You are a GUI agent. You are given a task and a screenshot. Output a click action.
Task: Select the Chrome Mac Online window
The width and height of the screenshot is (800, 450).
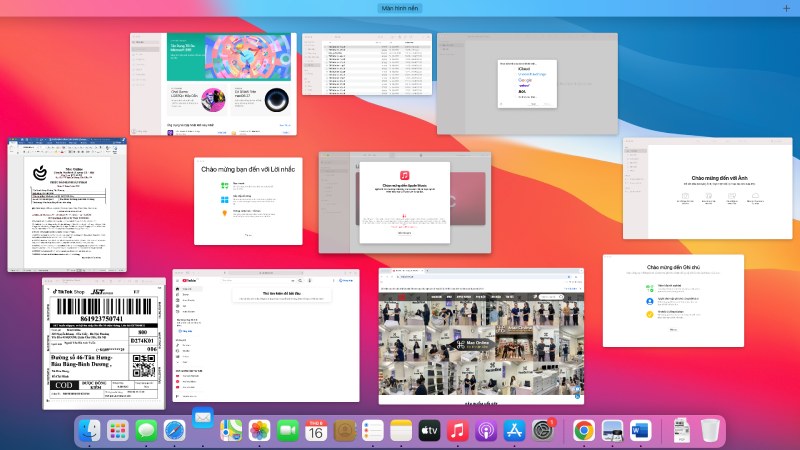tap(481, 336)
